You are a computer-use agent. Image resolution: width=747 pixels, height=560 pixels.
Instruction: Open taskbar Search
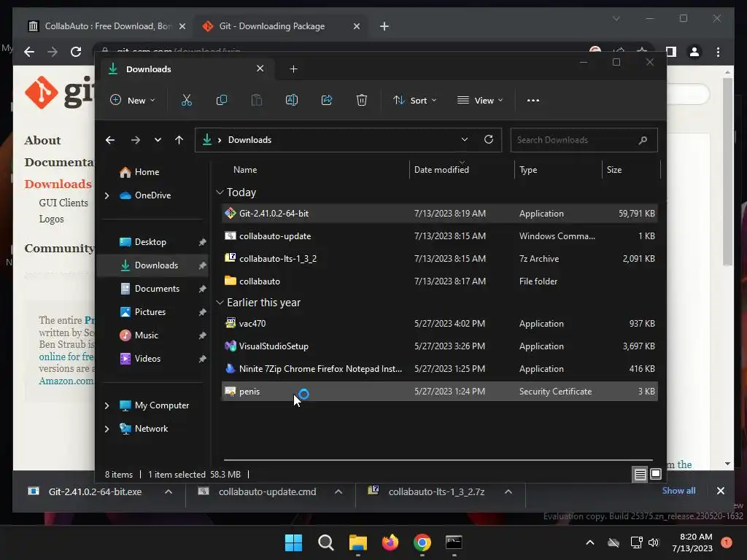(x=326, y=542)
